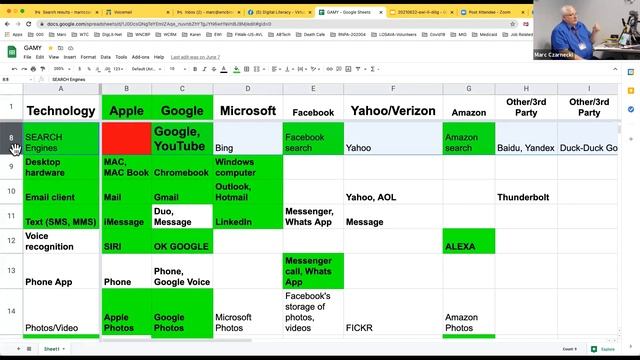The width and height of the screenshot is (640, 360).
Task: Open the View menu
Action: coord(54,57)
